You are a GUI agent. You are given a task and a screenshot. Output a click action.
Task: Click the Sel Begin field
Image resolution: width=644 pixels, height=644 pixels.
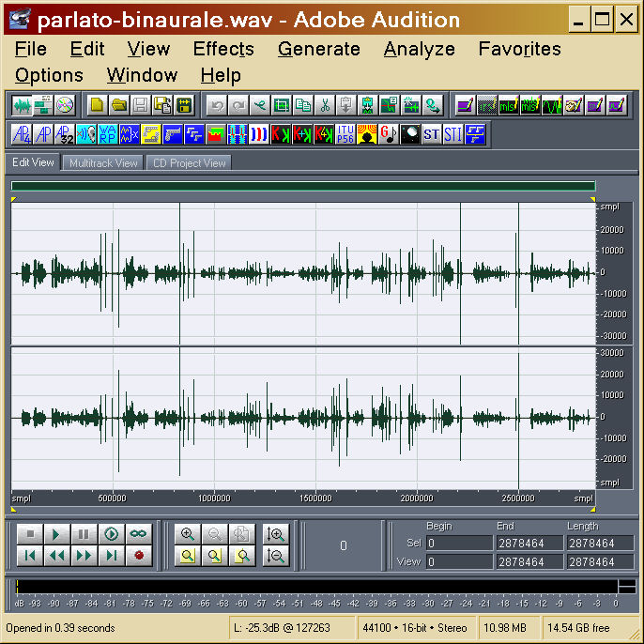(x=459, y=543)
